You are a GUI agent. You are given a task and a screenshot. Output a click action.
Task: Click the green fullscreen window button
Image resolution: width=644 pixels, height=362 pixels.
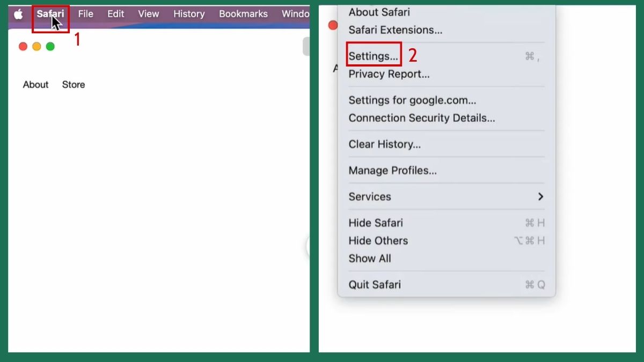[x=50, y=47]
